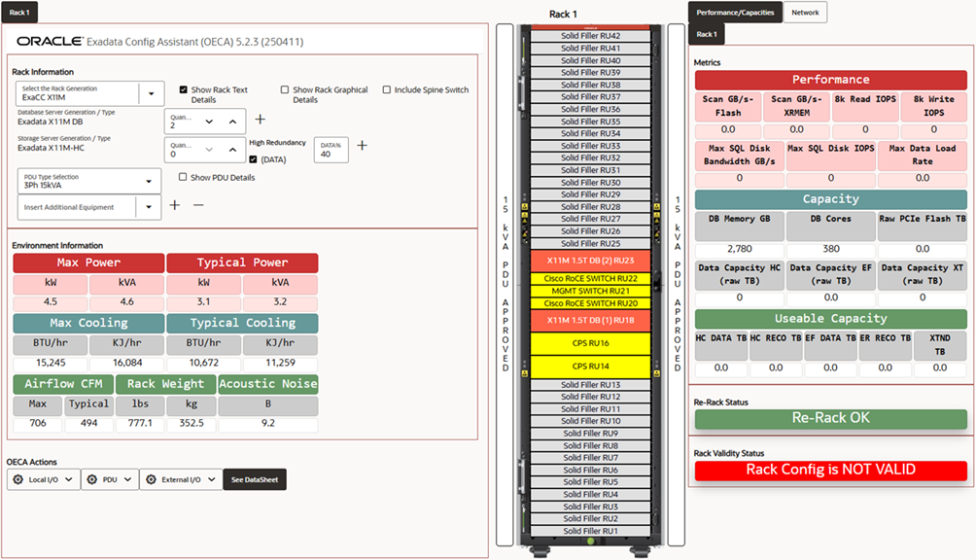Image resolution: width=976 pixels, height=560 pixels.
Task: Select X11M 1.5T DB (2) RU23 in rack
Action: pos(591,261)
